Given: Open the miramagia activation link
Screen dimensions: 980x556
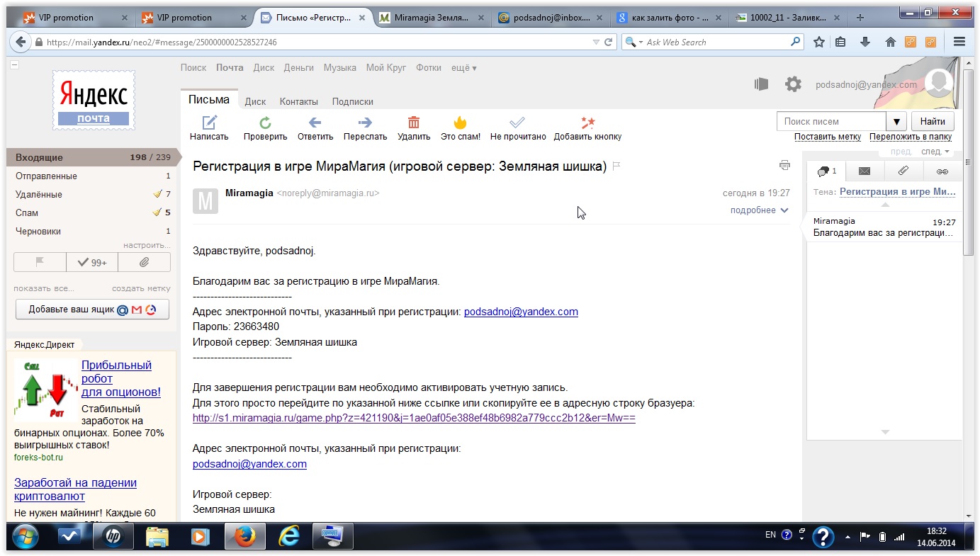Looking at the screenshot, I should tap(414, 418).
